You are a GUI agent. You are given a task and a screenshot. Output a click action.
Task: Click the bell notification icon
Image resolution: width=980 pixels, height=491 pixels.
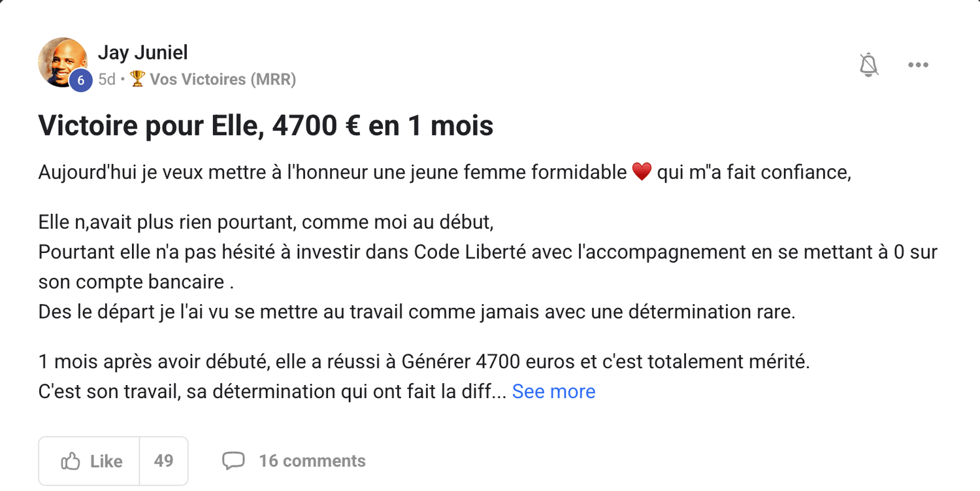tap(869, 65)
